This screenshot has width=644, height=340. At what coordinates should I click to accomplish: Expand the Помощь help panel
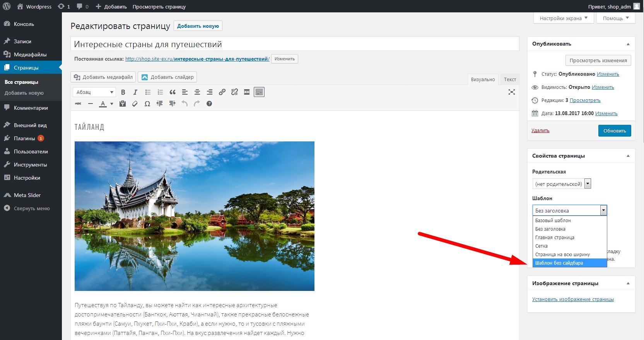click(x=616, y=18)
